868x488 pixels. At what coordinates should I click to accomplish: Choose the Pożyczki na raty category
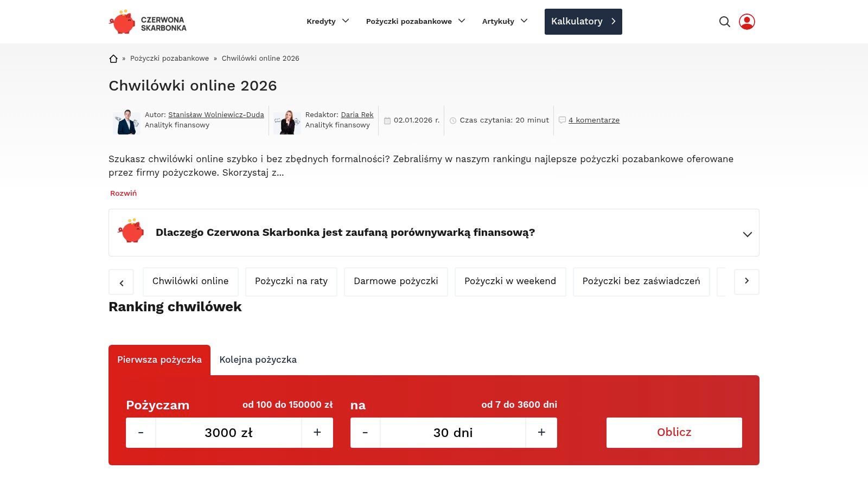tap(291, 281)
